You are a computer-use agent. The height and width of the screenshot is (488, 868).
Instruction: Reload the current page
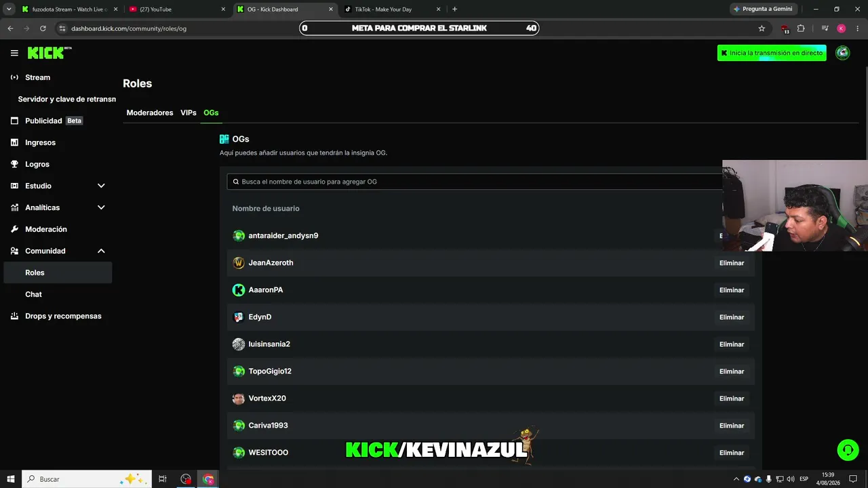point(43,28)
